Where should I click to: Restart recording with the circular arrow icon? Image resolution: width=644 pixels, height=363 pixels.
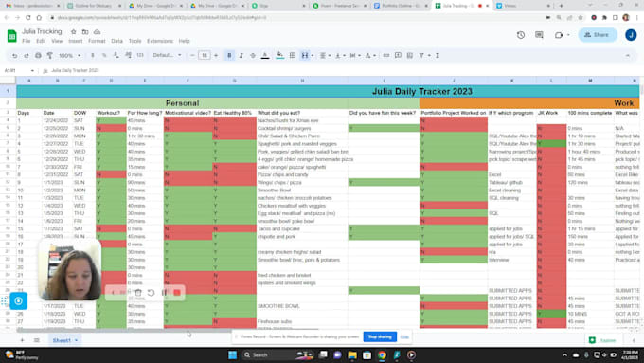(151, 293)
